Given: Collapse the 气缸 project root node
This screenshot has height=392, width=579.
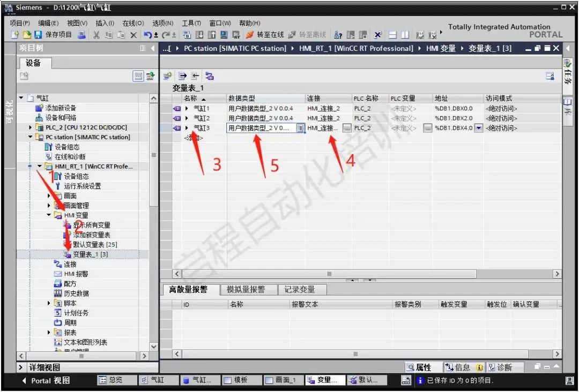Looking at the screenshot, I should coord(21,98).
